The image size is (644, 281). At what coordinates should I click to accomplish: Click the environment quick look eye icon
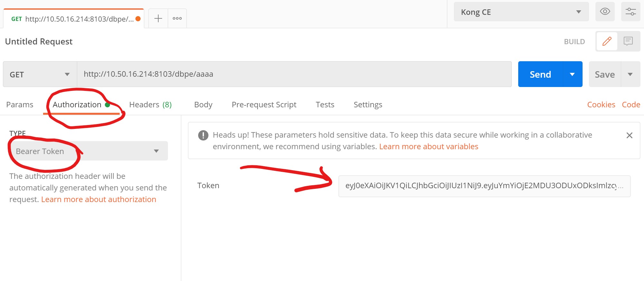(605, 12)
